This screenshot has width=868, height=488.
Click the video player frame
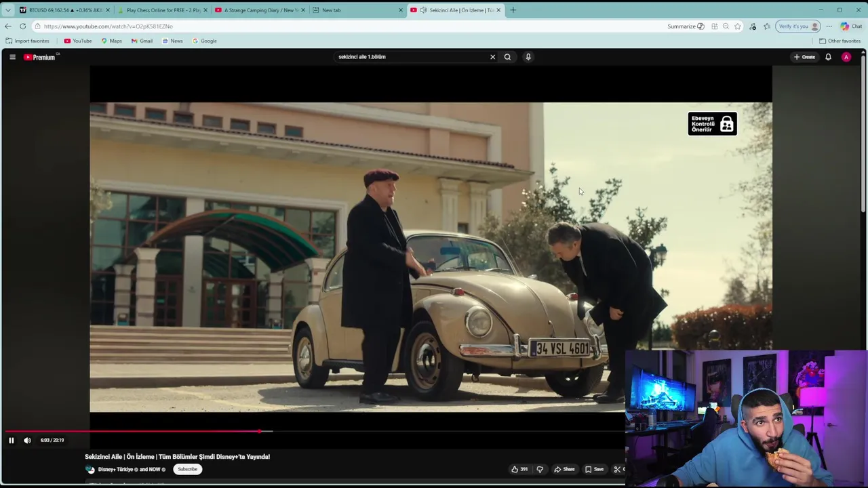(431, 258)
